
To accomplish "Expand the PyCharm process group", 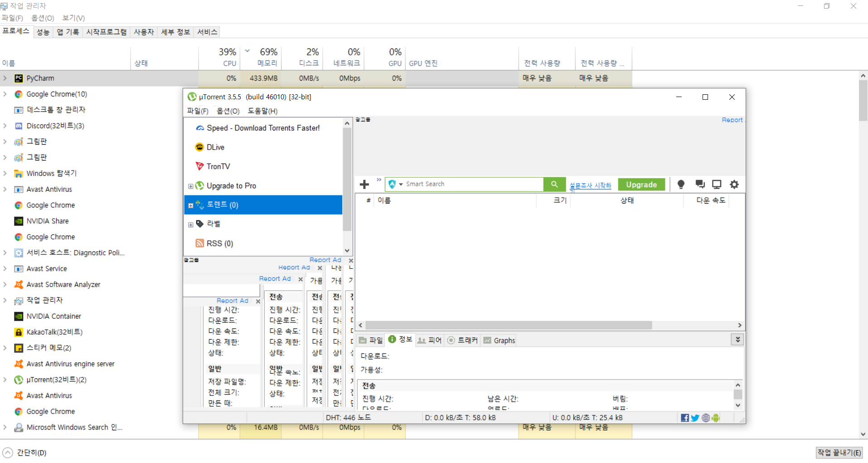I will coord(5,78).
